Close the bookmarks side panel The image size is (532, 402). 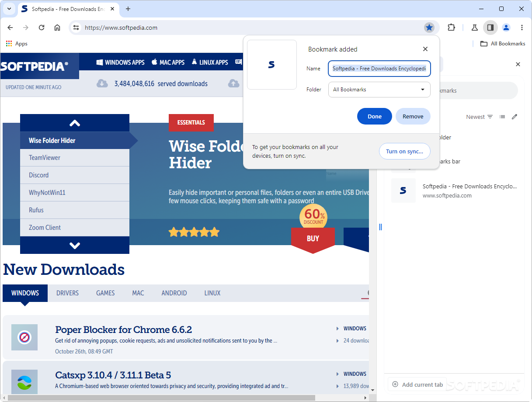518,64
